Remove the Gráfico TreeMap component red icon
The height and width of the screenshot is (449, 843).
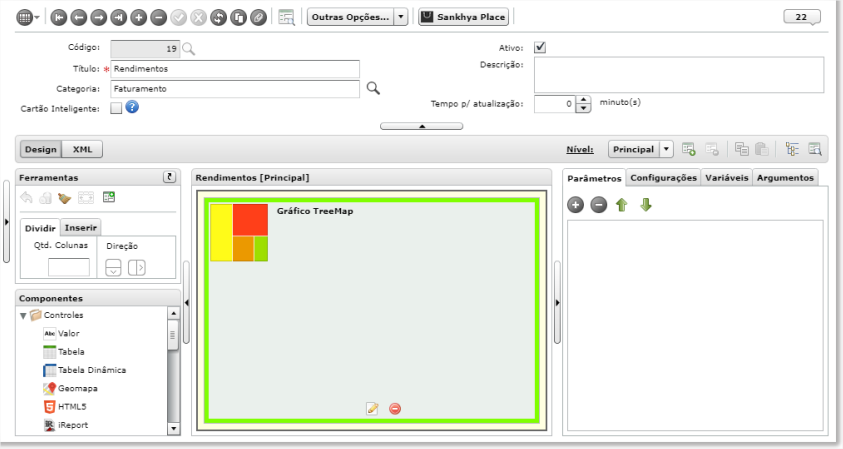click(x=395, y=409)
